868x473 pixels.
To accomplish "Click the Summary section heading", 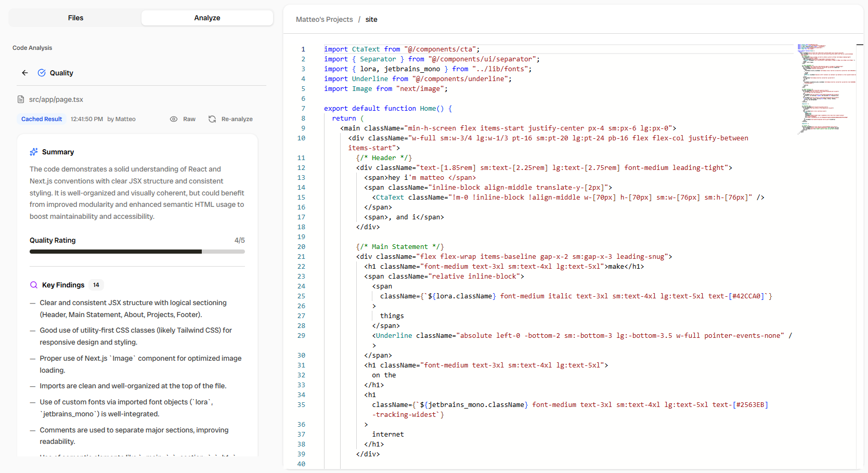I will pos(58,152).
